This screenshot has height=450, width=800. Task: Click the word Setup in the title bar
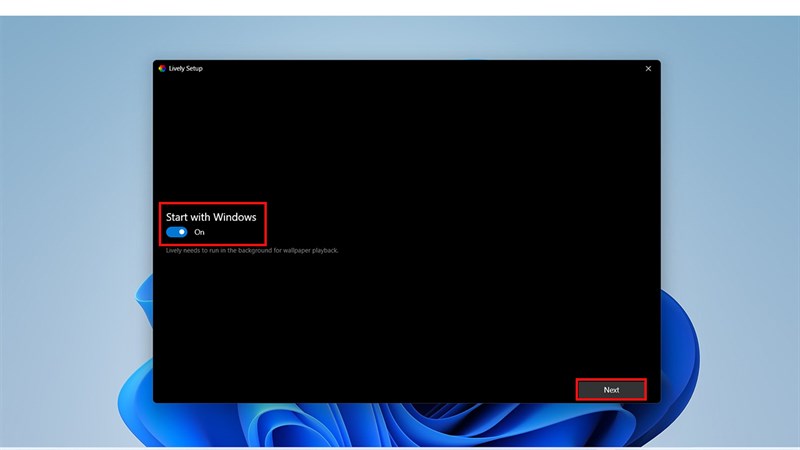coord(194,68)
